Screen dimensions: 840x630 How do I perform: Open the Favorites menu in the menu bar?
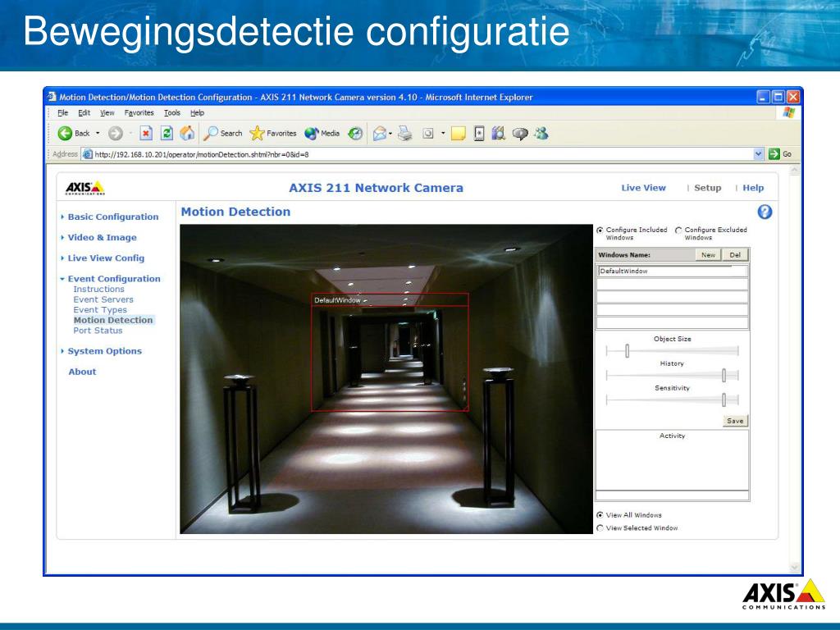[139, 113]
